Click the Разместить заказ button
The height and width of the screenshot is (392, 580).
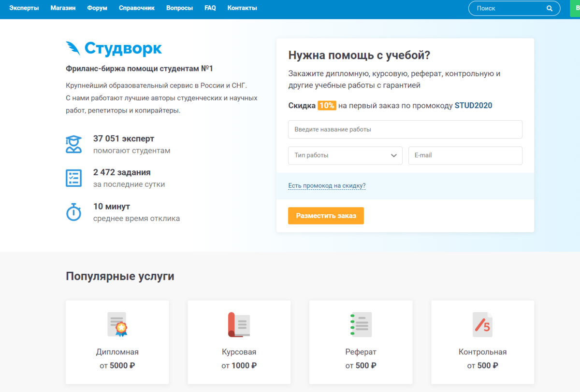326,216
